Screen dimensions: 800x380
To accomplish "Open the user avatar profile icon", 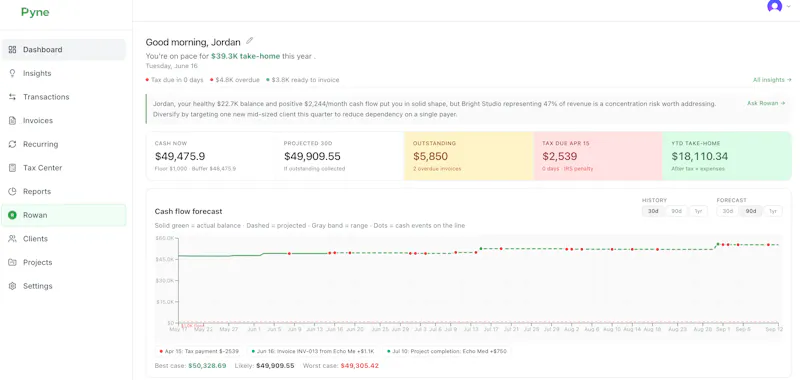I will pyautogui.click(x=774, y=6).
